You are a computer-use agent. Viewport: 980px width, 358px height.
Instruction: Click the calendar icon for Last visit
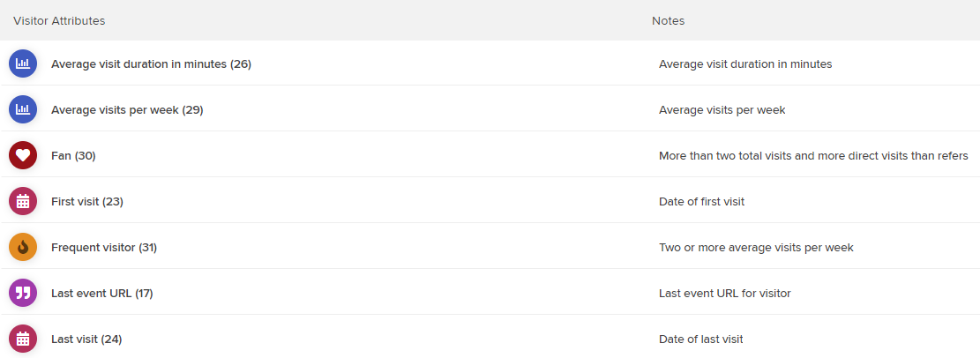(x=23, y=339)
